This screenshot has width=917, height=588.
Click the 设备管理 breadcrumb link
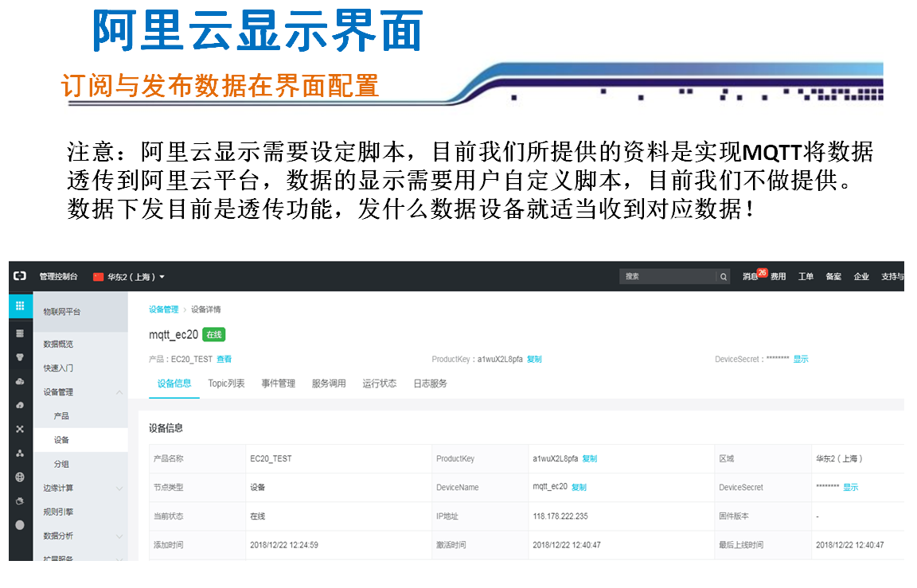pos(164,310)
